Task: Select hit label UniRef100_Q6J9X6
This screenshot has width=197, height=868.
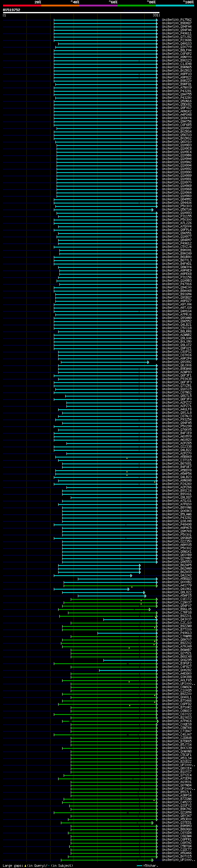Action: 176,365
